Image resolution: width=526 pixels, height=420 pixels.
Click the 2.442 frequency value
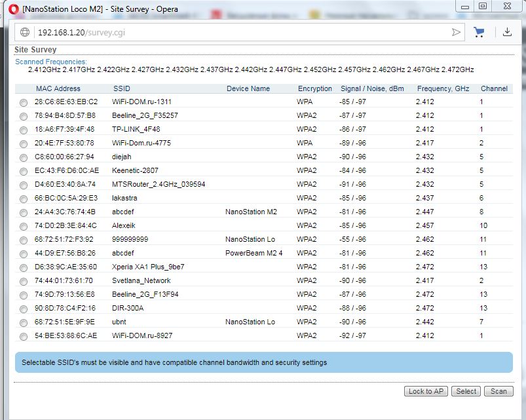[x=424, y=322]
